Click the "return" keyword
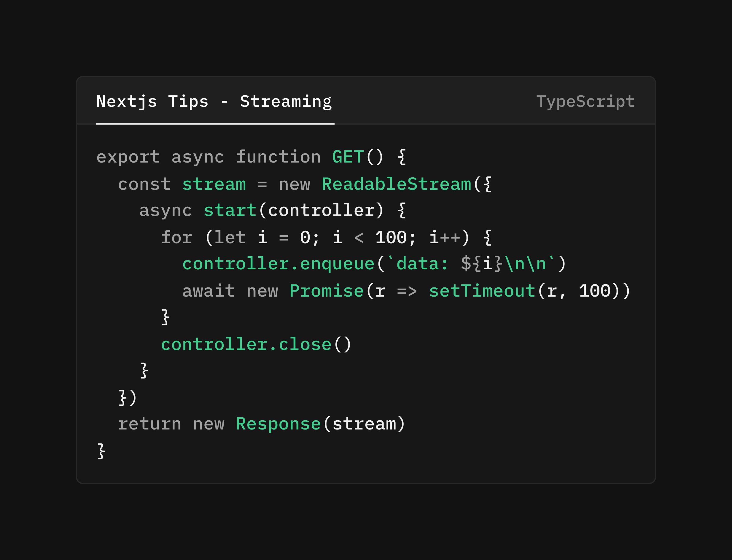The image size is (732, 560). tap(150, 424)
